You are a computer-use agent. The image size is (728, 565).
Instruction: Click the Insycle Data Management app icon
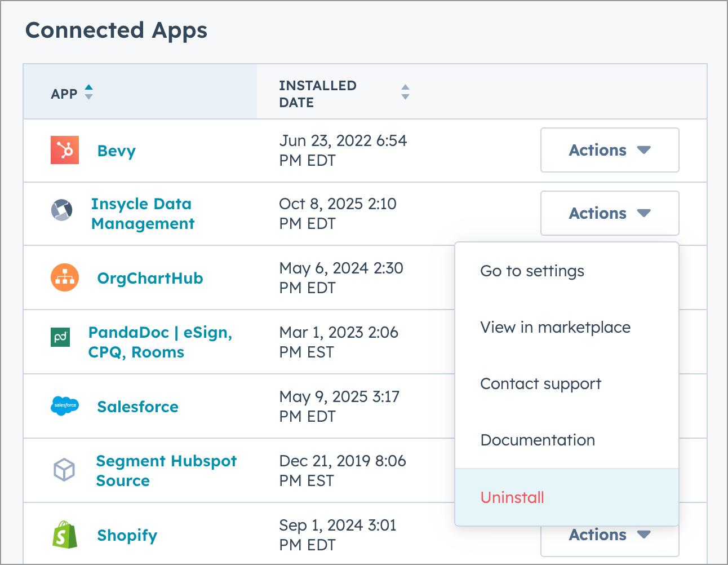click(62, 210)
